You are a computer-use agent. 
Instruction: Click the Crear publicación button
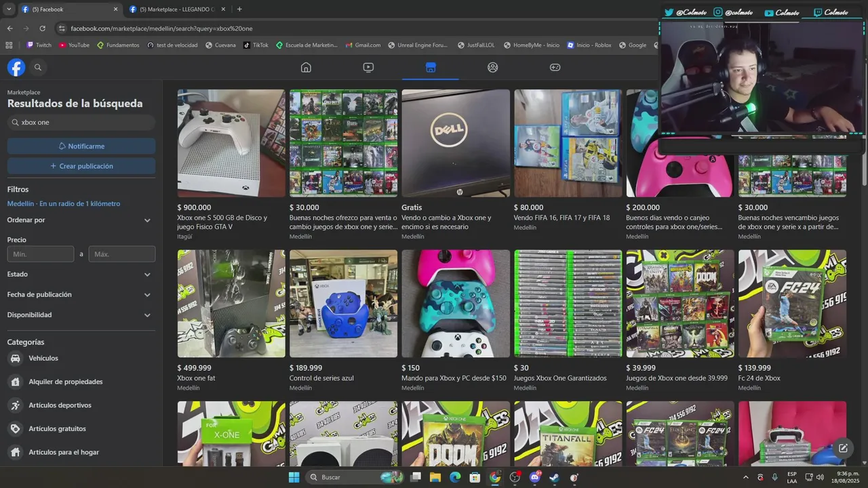pyautogui.click(x=81, y=166)
